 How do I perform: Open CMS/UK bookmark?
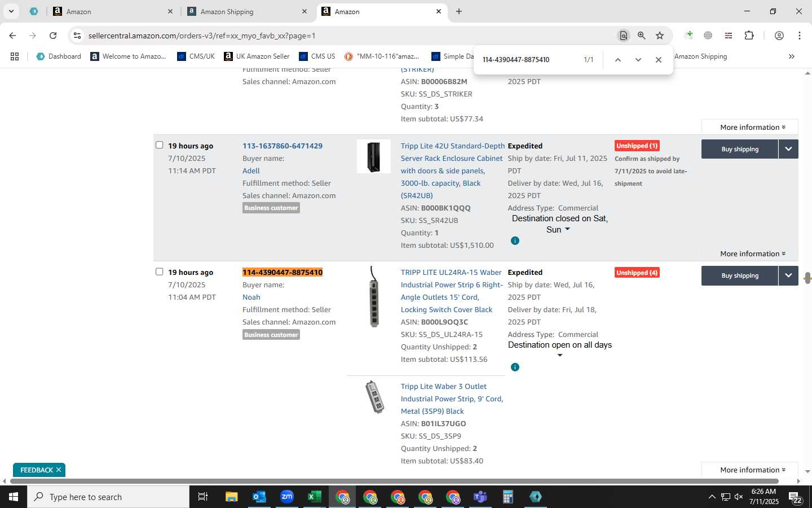pyautogui.click(x=196, y=56)
